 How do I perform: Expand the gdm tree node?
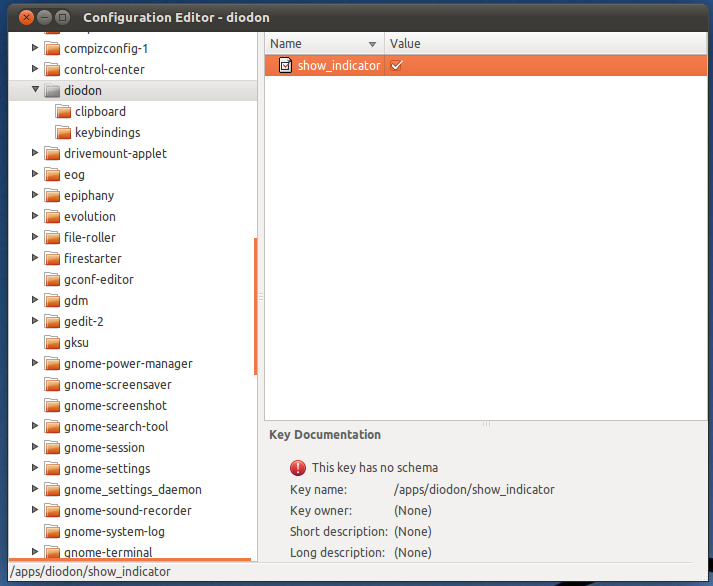[35, 300]
